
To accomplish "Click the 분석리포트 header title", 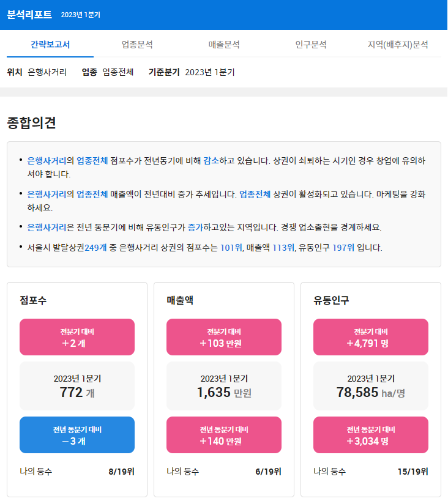I will pyautogui.click(x=29, y=15).
